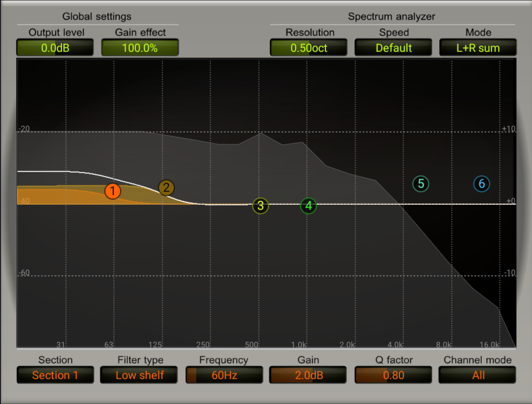Open the L+R sum mode dropdown
This screenshot has width=532, height=404.
pos(478,47)
